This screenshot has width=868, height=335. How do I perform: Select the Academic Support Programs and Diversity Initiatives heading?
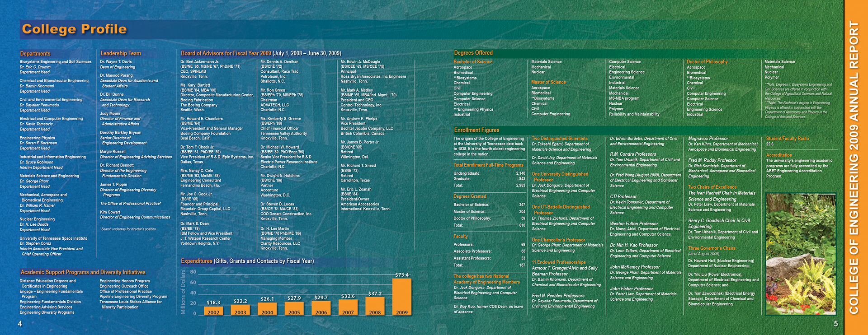83,272
